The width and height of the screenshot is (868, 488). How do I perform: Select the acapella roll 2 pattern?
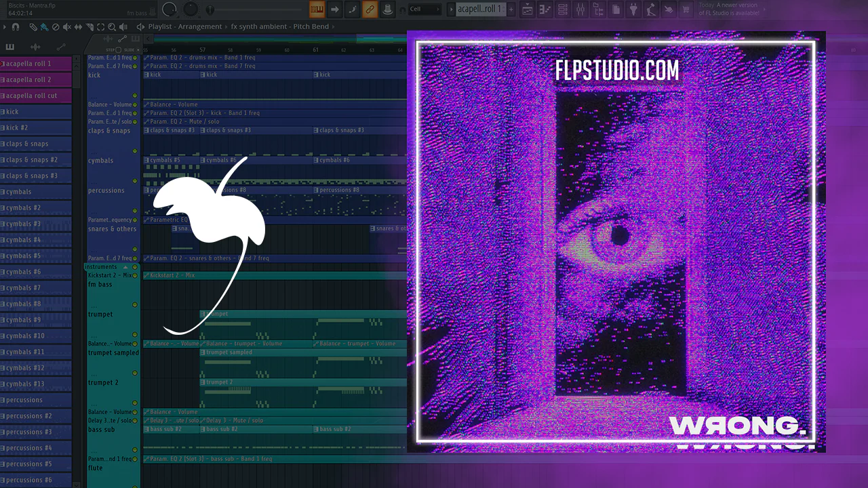36,80
